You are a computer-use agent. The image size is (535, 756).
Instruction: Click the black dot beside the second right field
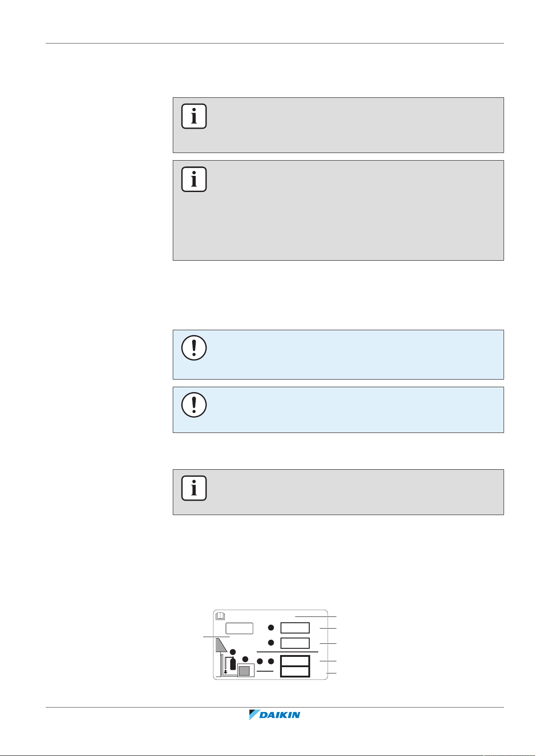pyautogui.click(x=271, y=642)
